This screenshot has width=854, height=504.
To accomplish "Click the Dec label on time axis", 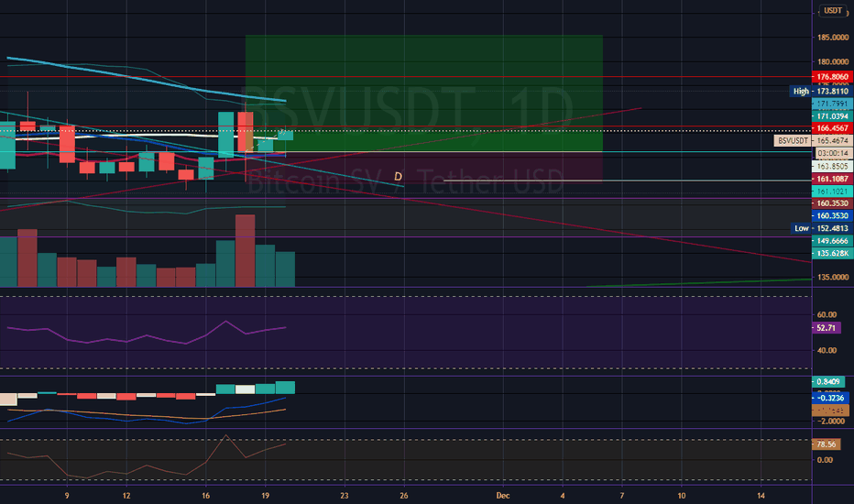I will click(x=503, y=495).
